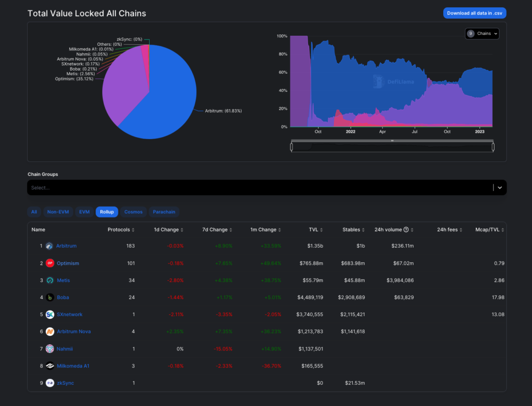Open the Milkomeda A1 chain link
This screenshot has width=532, height=406.
[73, 366]
